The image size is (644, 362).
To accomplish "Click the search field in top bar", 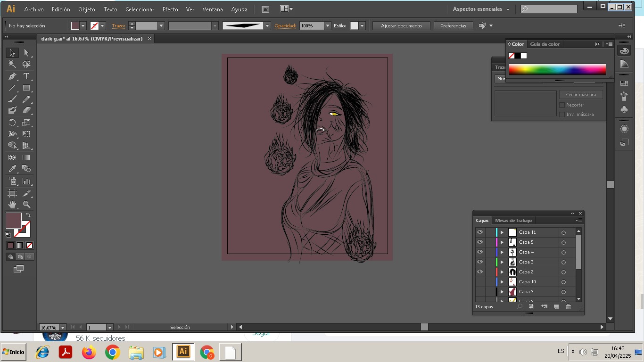I will pyautogui.click(x=549, y=9).
